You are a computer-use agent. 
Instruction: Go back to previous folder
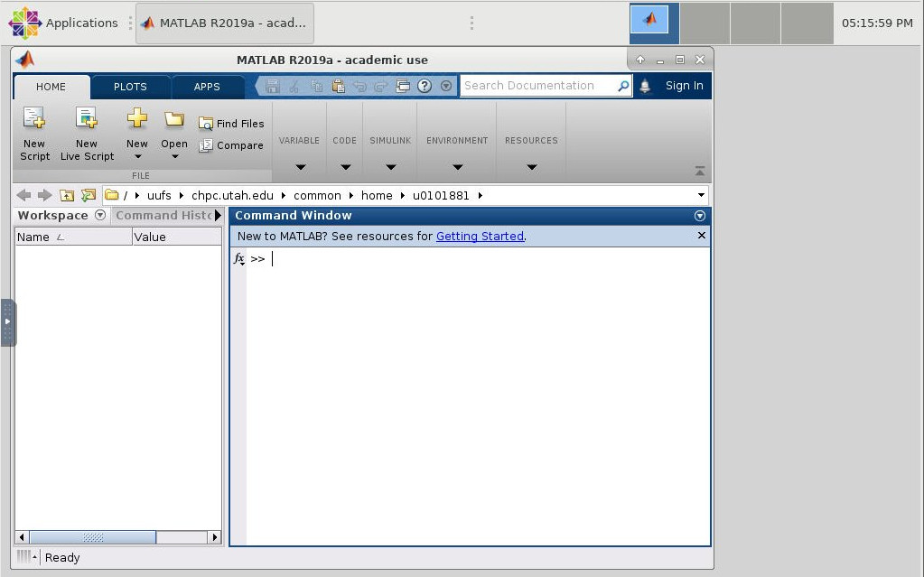[x=23, y=195]
